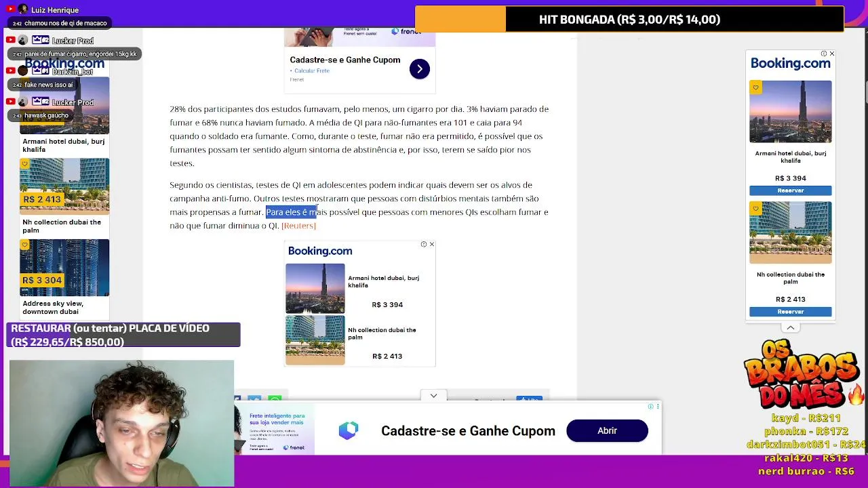Image resolution: width=868 pixels, height=488 pixels.
Task: Click the R$ 3 304 hotel image in left ad
Action: coord(64,267)
